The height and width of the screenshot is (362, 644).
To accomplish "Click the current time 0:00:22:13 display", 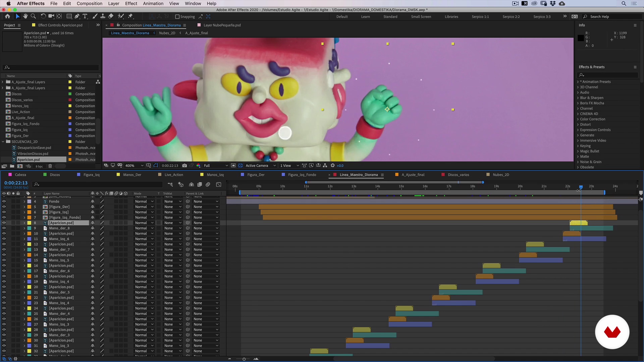I will click(16, 183).
